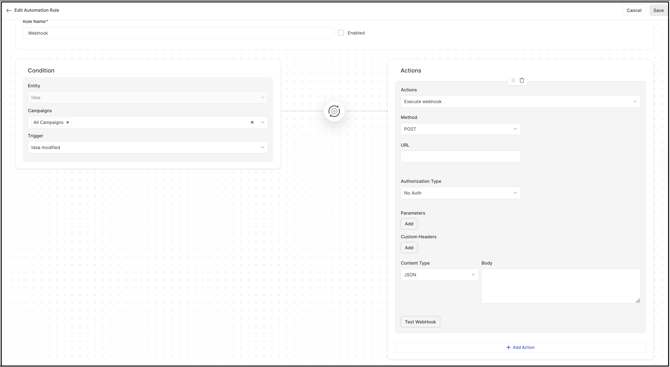670x367 pixels.
Task: Open the Actions dropdown showing Execute webhook
Action: 520,102
